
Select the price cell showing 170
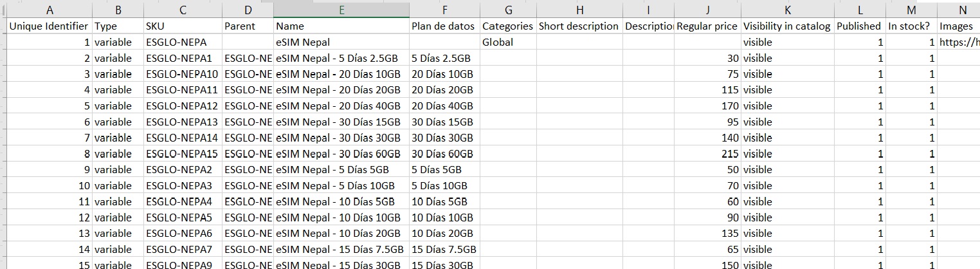click(x=707, y=106)
